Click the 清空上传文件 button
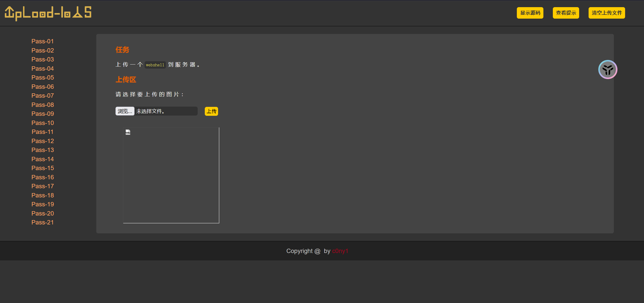This screenshot has width=644, height=303. 606,13
